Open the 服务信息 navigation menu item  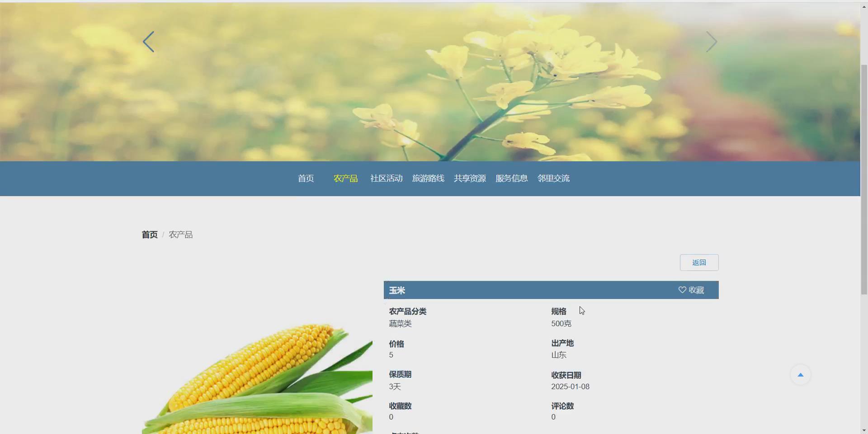[x=511, y=178]
